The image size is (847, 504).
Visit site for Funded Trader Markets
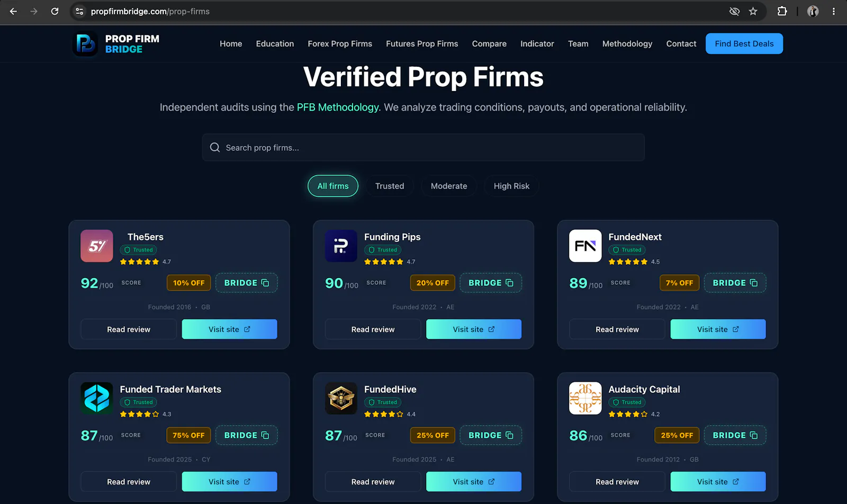(x=230, y=482)
